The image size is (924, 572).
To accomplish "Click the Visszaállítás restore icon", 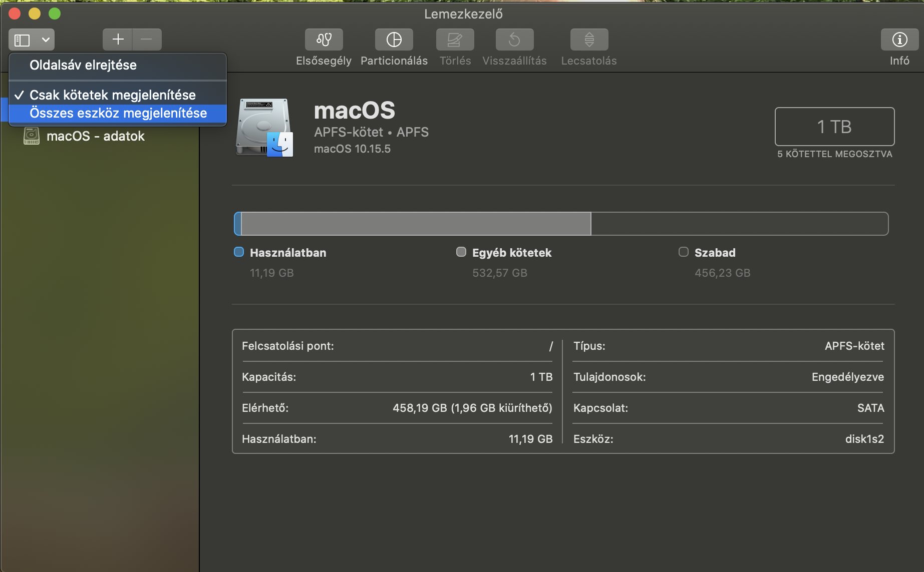I will tap(514, 40).
